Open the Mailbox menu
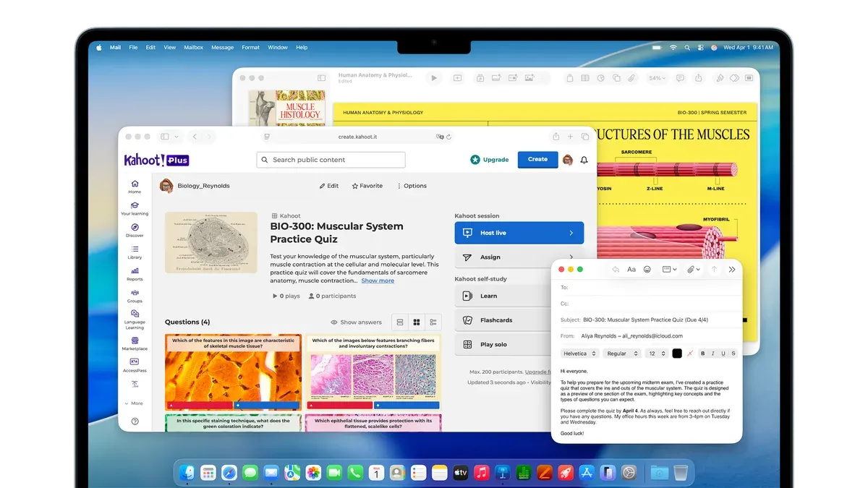This screenshot has width=868, height=488. (x=193, y=48)
